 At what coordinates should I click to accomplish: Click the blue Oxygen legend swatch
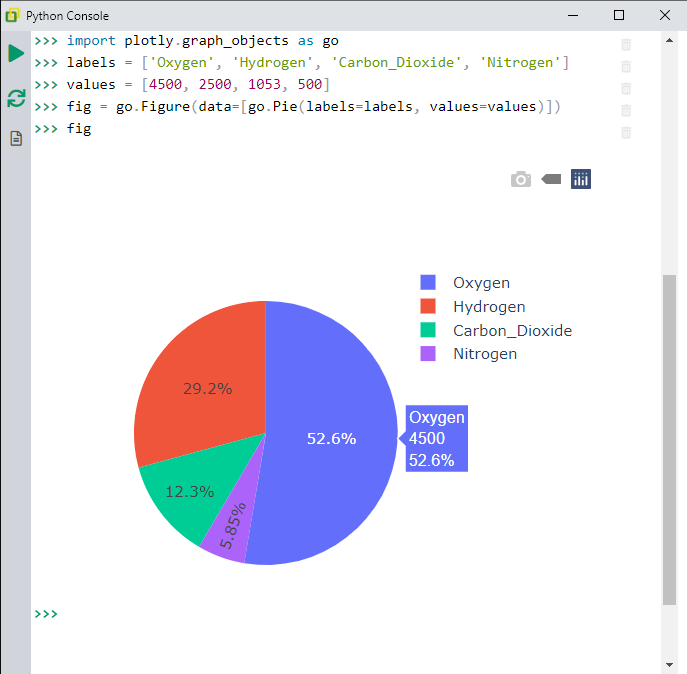tap(428, 282)
